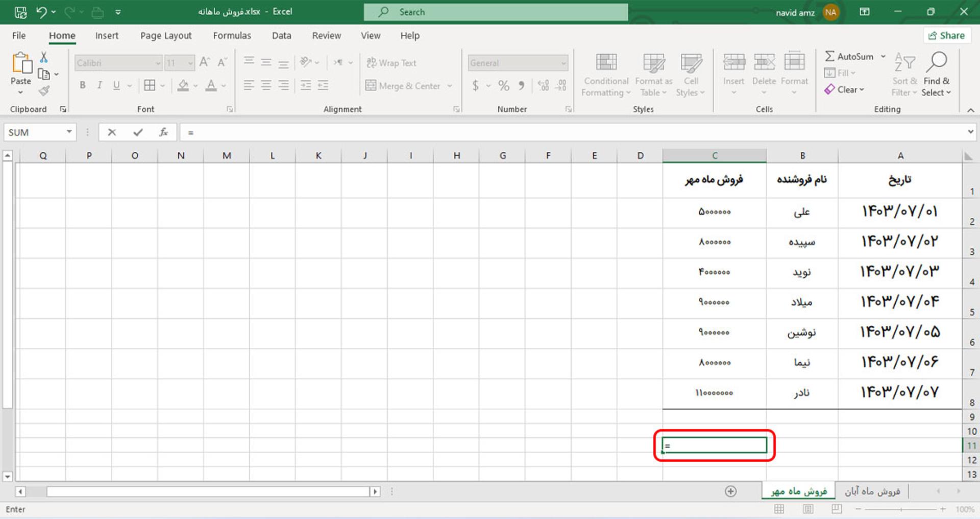Image resolution: width=980 pixels, height=519 pixels.
Task: Click the Insert Function fx icon
Action: 163,132
